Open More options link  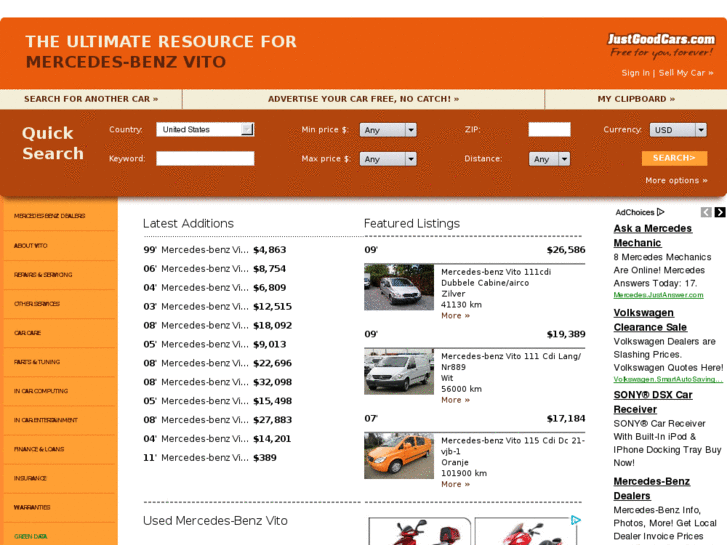tap(676, 180)
